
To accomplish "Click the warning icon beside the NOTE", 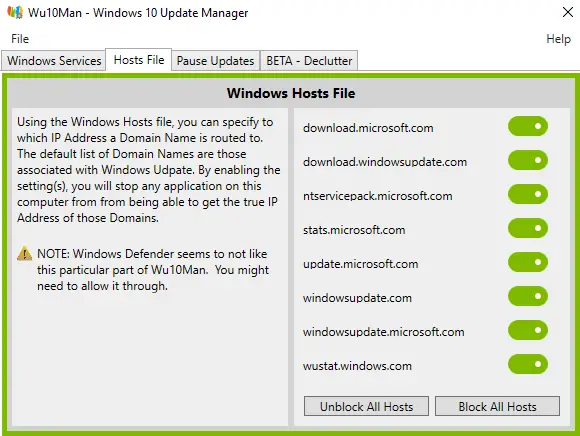I will coord(24,254).
